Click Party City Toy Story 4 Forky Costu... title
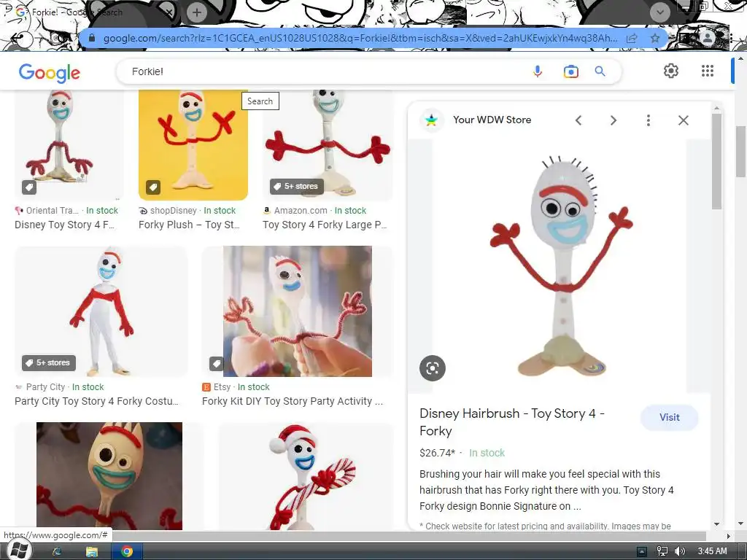This screenshot has width=747, height=560. pos(96,402)
